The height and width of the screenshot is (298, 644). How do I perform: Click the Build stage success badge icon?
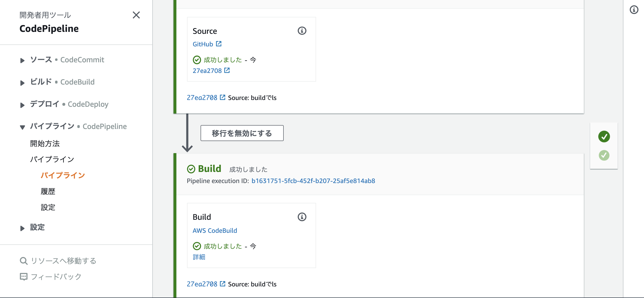191,169
